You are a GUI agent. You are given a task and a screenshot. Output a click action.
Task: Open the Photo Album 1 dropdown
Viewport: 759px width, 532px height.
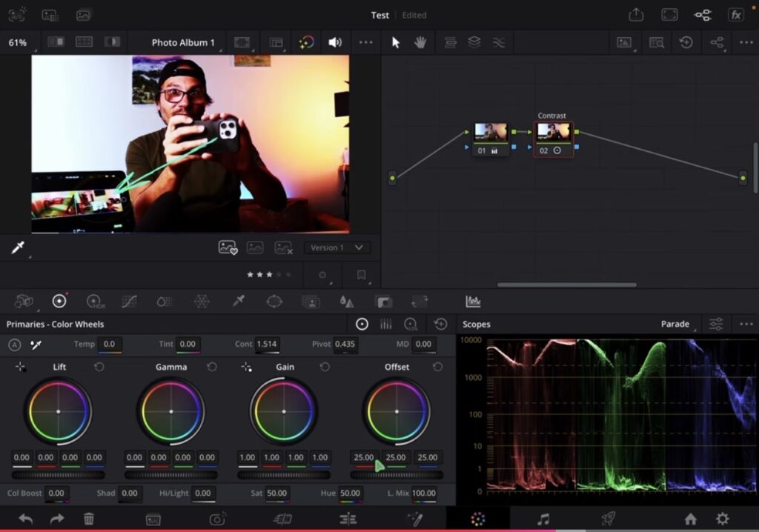pyautogui.click(x=183, y=42)
